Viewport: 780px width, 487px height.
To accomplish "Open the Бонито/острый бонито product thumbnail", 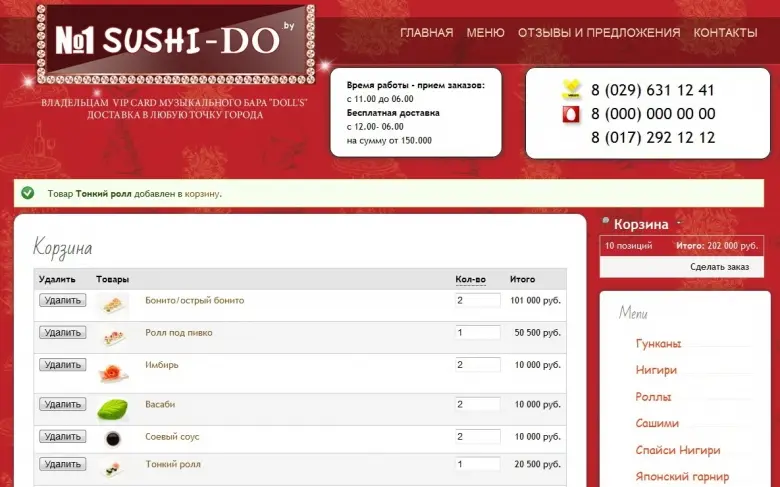I will (x=113, y=304).
